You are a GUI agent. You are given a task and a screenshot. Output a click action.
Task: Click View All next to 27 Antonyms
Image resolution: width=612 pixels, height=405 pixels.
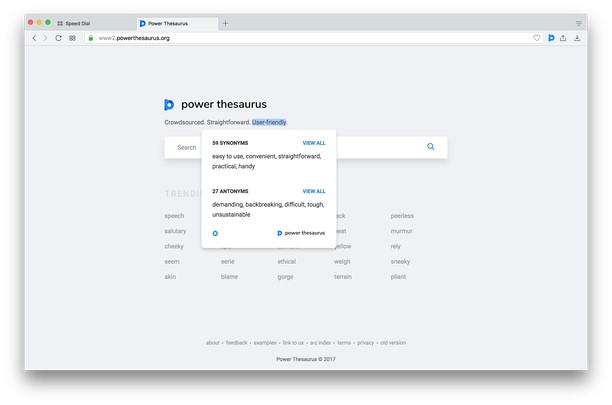coord(313,191)
